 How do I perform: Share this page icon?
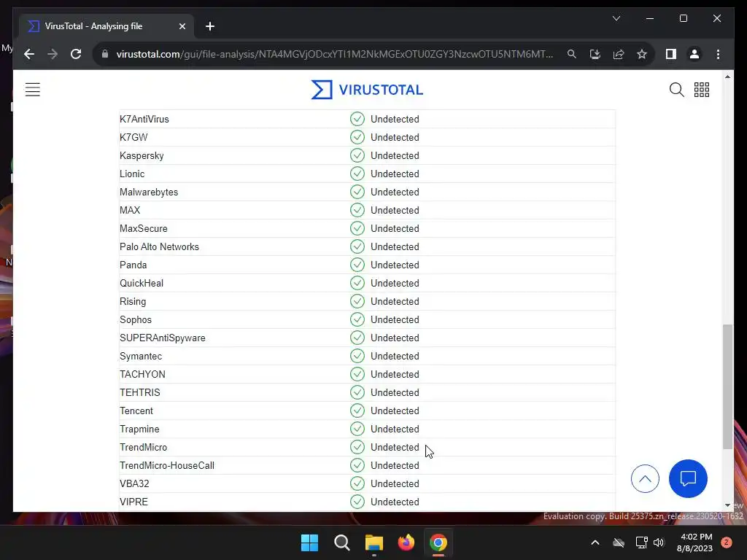point(619,54)
